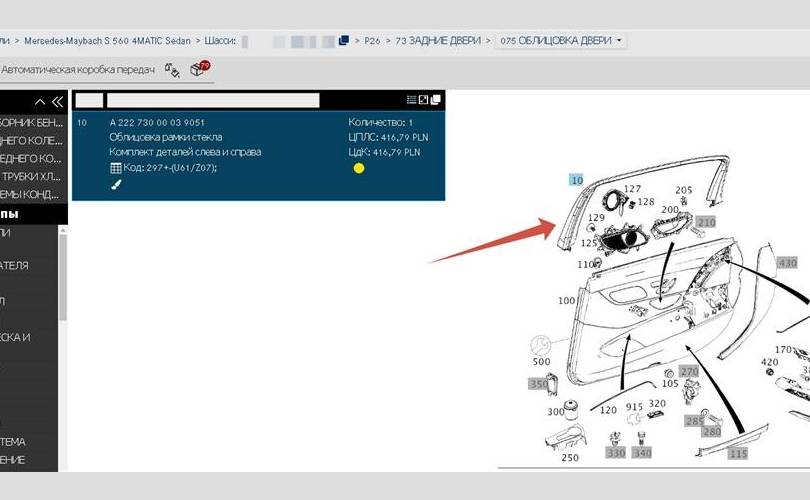810x500 pixels.
Task: Collapse sidebar with double left chevron
Action: click(x=56, y=102)
